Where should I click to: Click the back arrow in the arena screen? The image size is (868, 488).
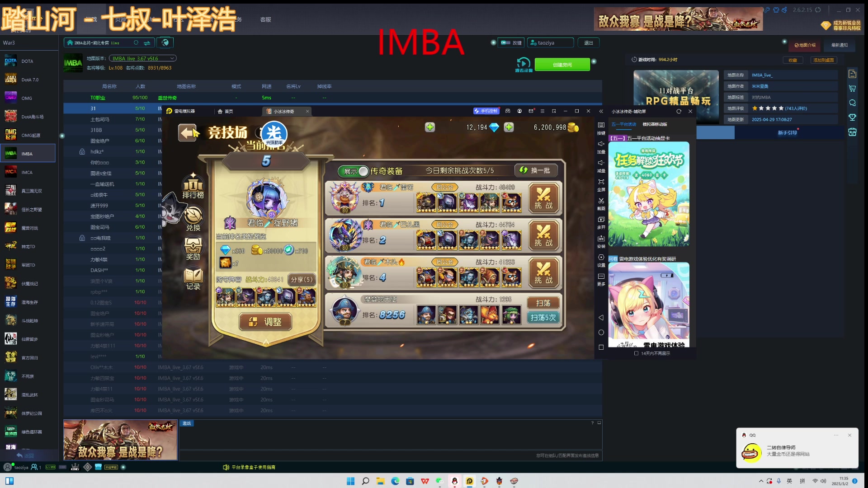tap(188, 132)
